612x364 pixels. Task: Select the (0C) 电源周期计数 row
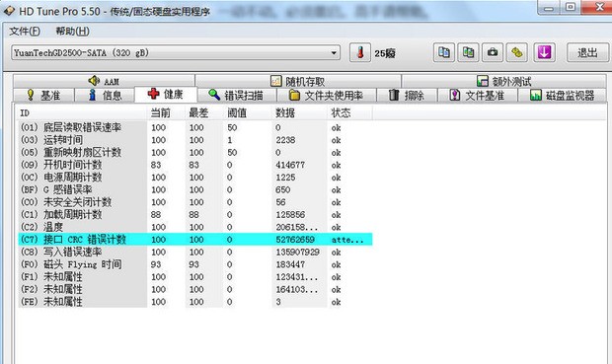pos(195,178)
